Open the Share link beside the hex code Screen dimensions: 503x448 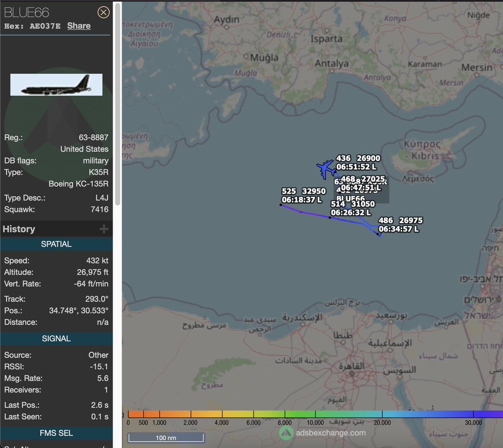(79, 26)
